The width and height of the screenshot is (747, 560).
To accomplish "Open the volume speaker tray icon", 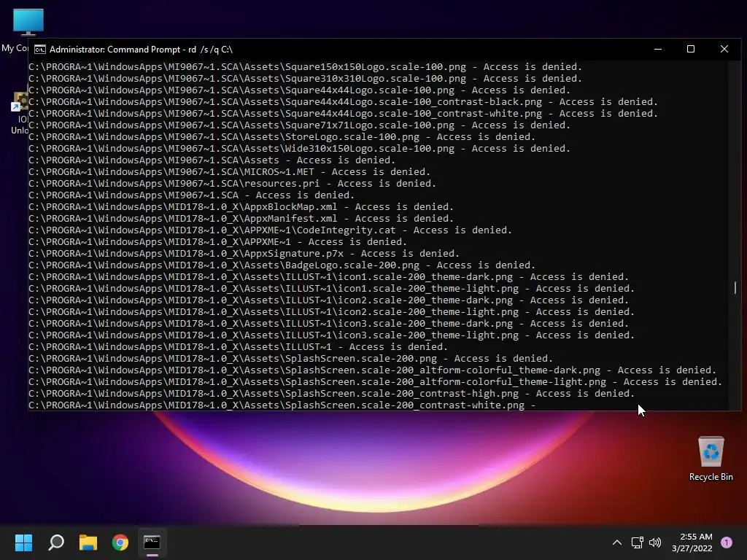I will [655, 542].
